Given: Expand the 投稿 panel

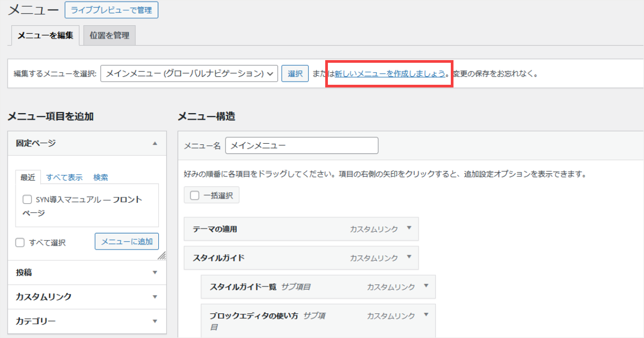Looking at the screenshot, I should pyautogui.click(x=156, y=273).
